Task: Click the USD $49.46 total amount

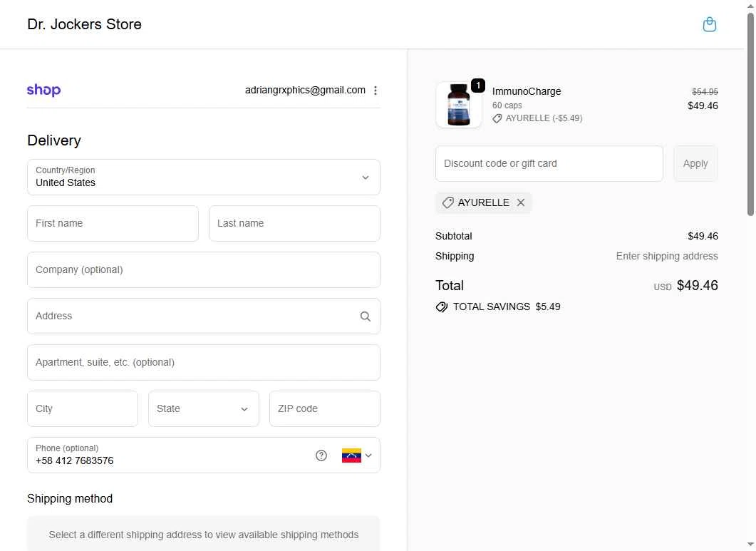Action: [685, 286]
